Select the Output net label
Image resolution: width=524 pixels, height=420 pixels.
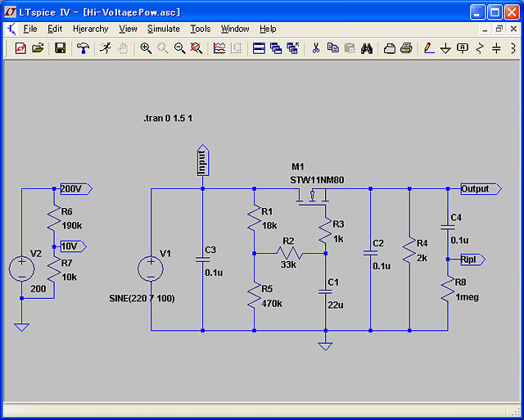click(481, 189)
